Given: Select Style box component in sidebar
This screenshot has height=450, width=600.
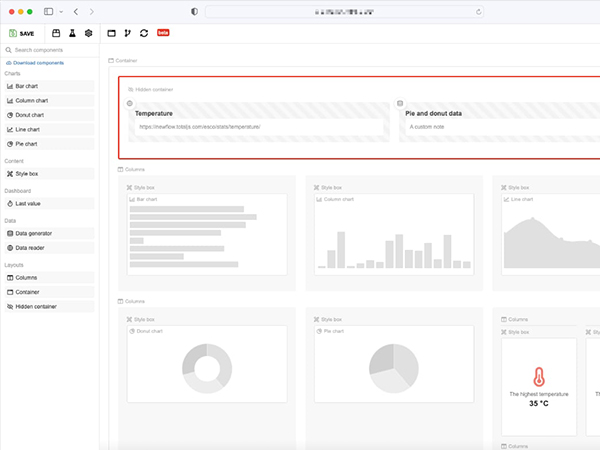Looking at the screenshot, I should (x=49, y=174).
